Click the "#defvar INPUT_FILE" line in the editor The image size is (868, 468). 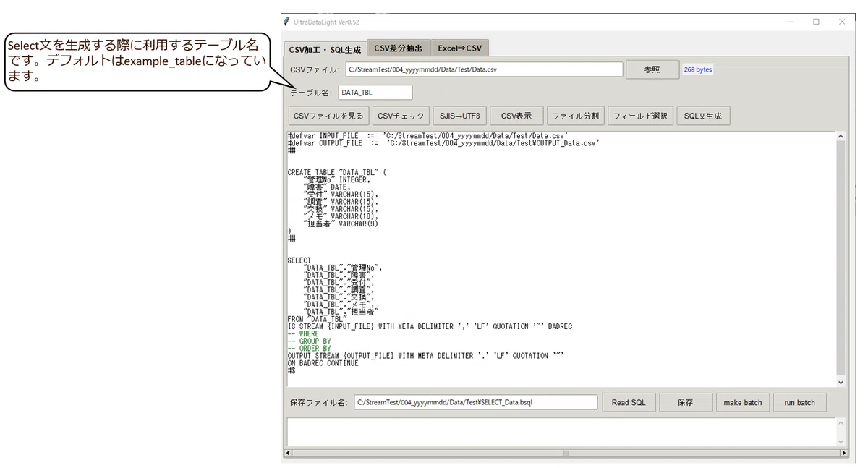click(427, 135)
